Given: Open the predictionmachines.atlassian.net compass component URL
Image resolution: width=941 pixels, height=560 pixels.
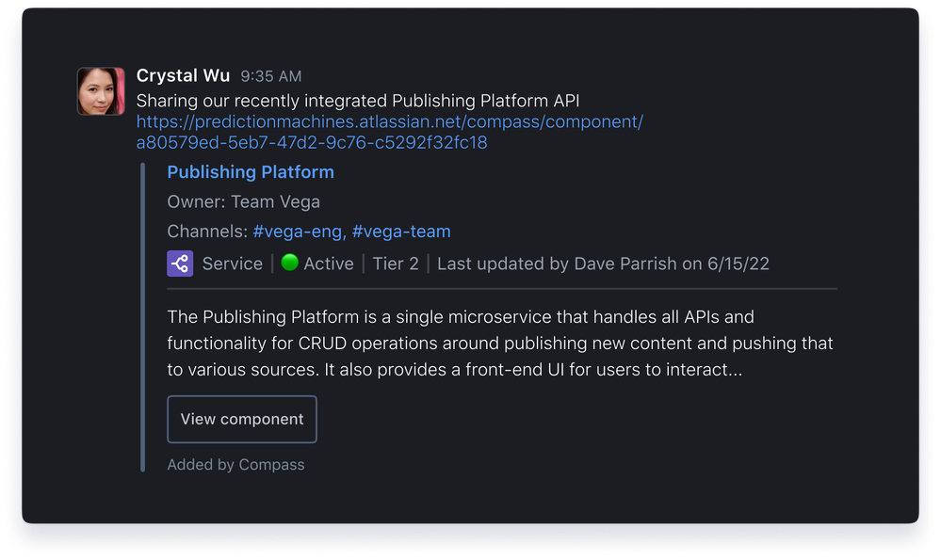Looking at the screenshot, I should [389, 132].
